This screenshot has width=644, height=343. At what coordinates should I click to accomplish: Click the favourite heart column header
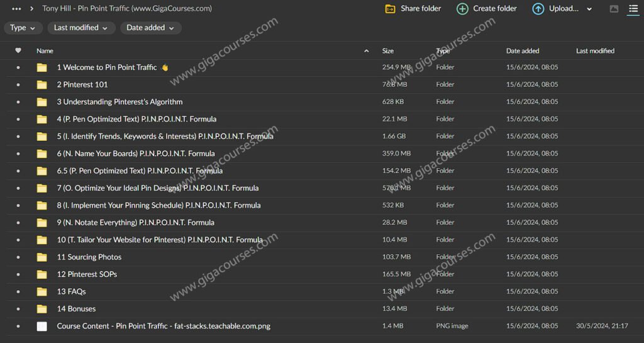tap(18, 50)
